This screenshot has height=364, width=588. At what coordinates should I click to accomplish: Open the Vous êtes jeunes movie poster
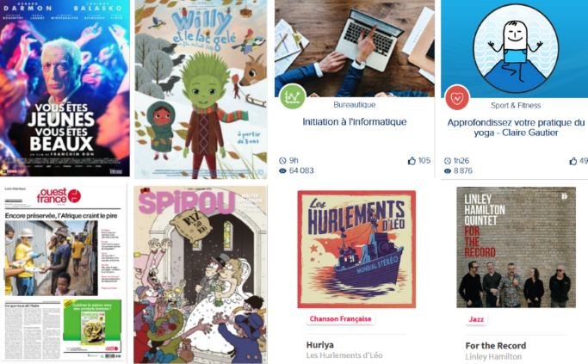pyautogui.click(x=65, y=88)
